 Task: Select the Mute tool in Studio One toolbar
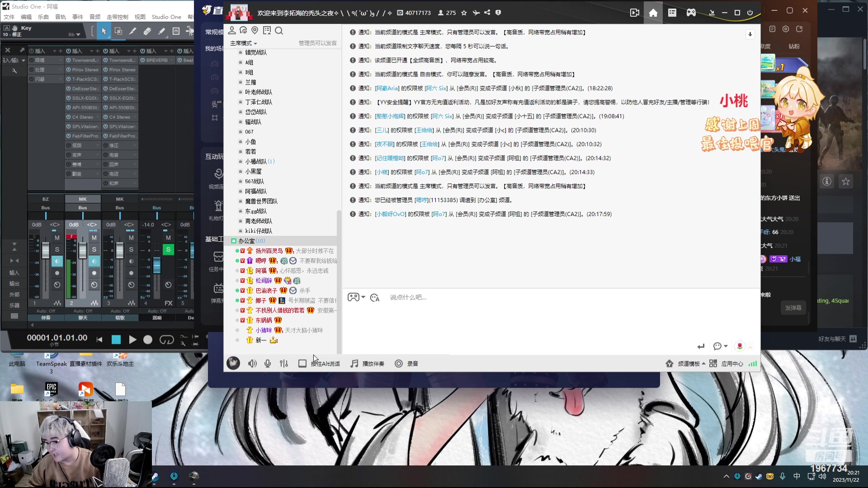(176, 31)
